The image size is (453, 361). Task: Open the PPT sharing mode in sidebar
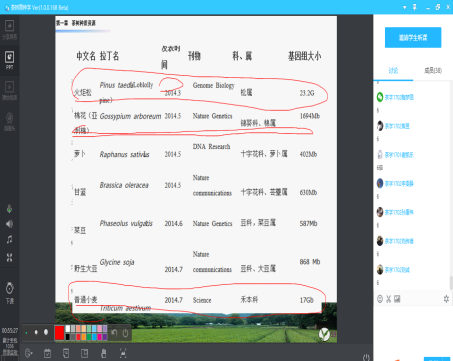point(9,60)
